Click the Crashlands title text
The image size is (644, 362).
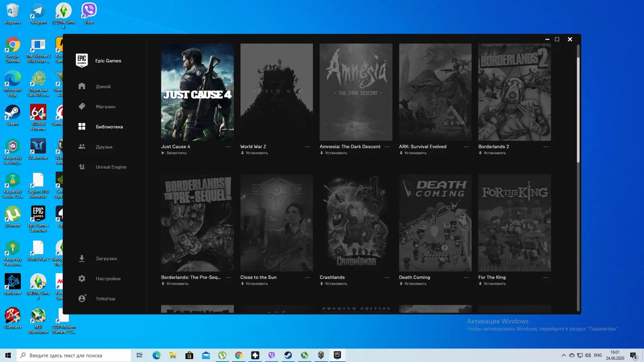[332, 278]
